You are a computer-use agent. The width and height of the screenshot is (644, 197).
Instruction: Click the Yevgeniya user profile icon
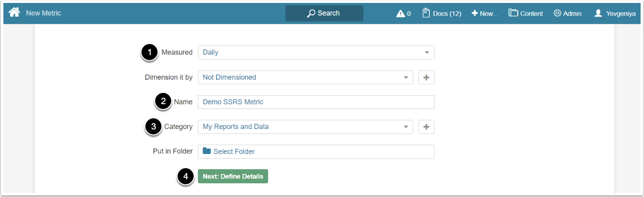tap(598, 13)
